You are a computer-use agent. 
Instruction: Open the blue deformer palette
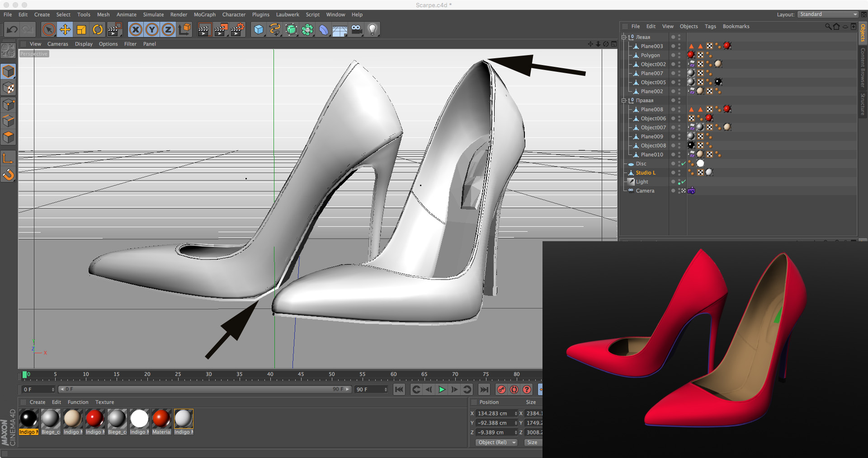coord(324,30)
